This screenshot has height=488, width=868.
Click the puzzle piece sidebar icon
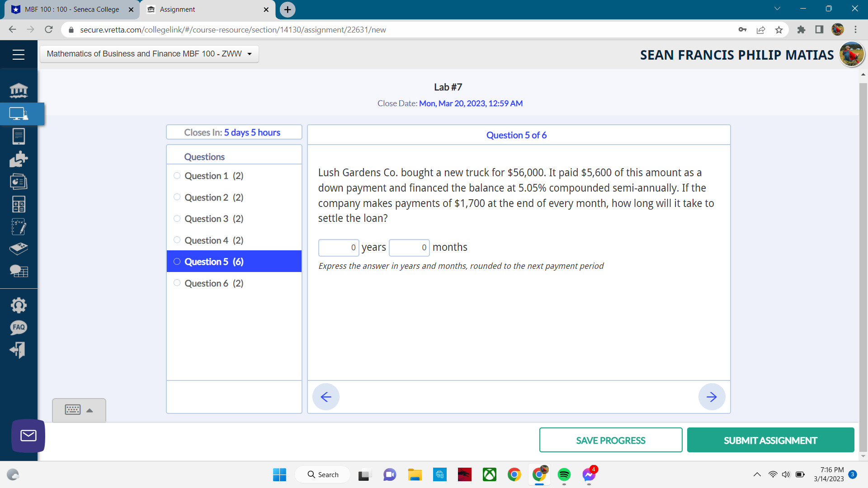[19, 159]
